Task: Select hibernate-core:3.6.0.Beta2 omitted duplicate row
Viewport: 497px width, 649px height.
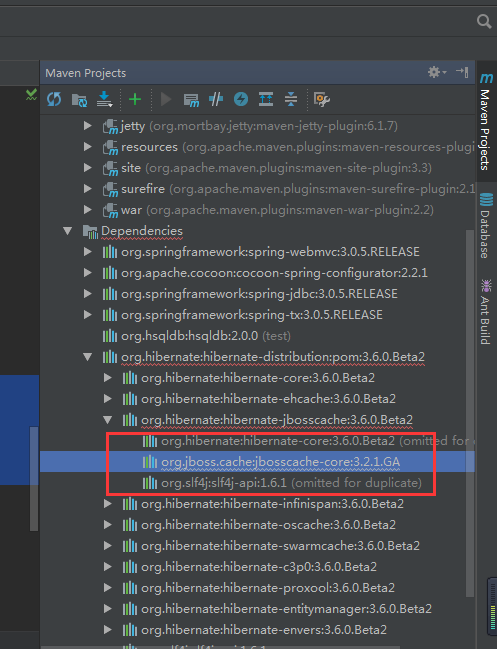Action: click(317, 441)
